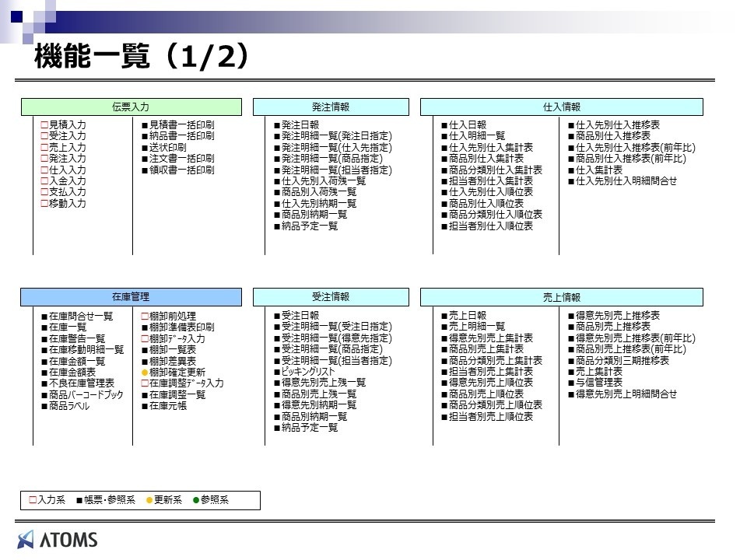Screen dimensions: 747x560
Task: Expand the 伝票入力 section header
Action: 131,107
